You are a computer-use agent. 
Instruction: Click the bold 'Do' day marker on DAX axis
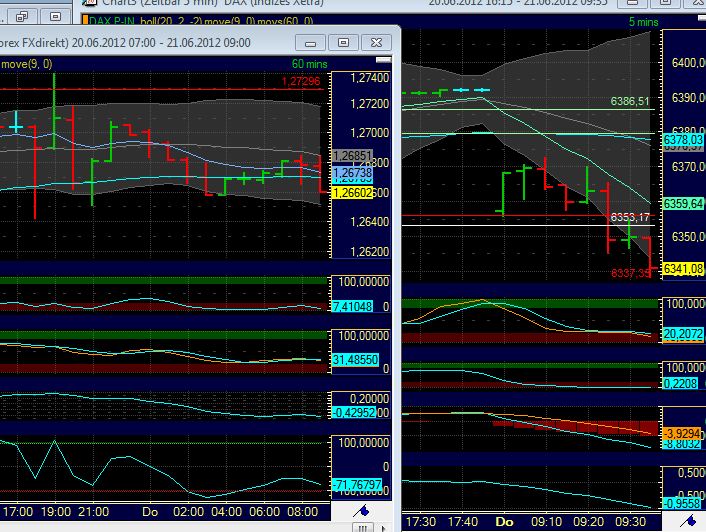[x=504, y=522]
